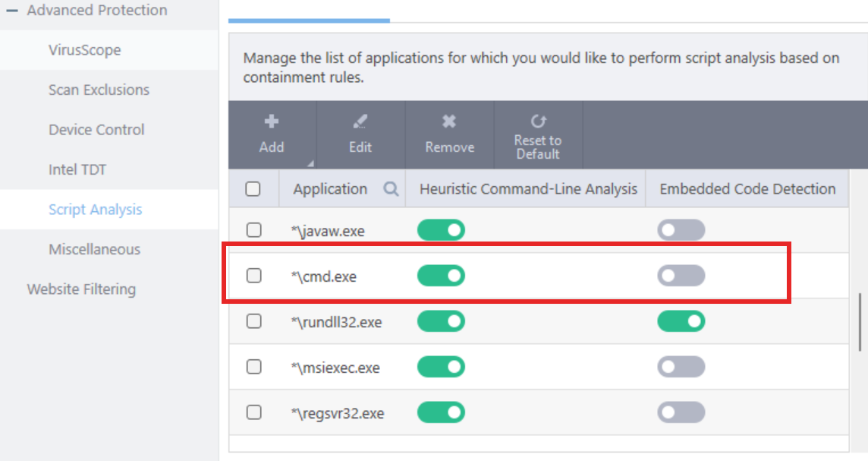The image size is (868, 461).
Task: Turn off Embedded Code Detection for rundll32.exe
Action: (x=681, y=321)
